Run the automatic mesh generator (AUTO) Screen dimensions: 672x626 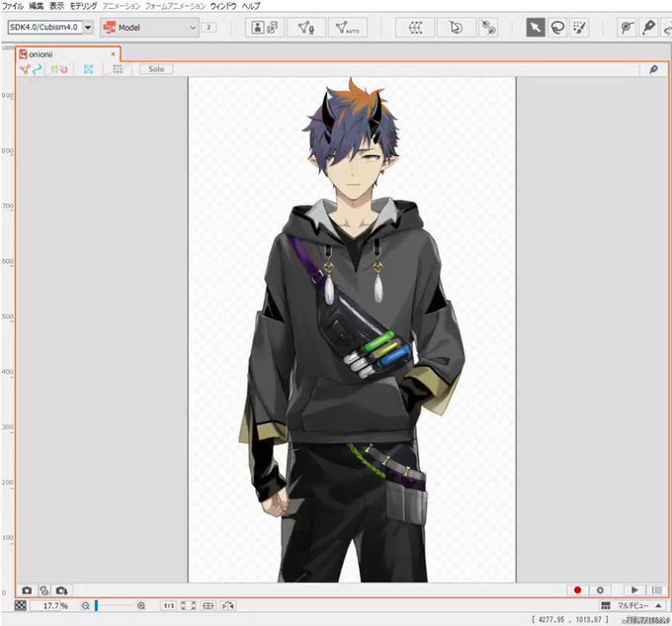point(348,28)
